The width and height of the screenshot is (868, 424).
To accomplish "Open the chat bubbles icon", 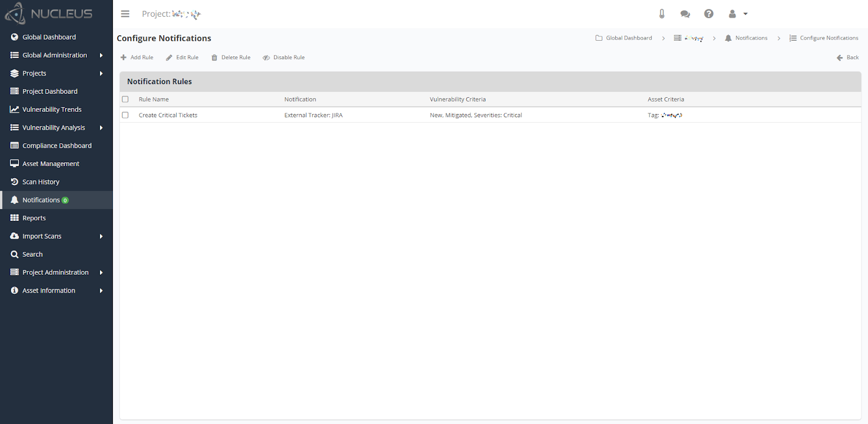I will pos(685,14).
